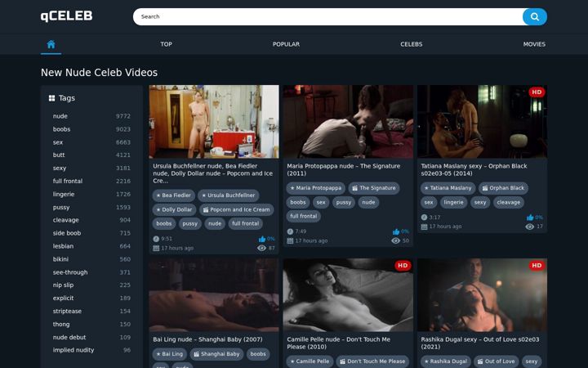This screenshot has width=588, height=368.
Task: Click thumbs-up icon on The Signature card
Action: [396, 231]
